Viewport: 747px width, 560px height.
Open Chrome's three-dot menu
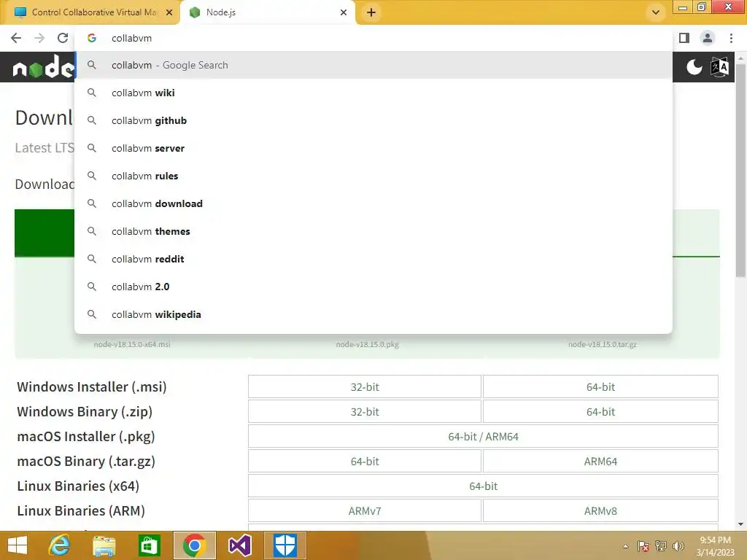tap(731, 38)
